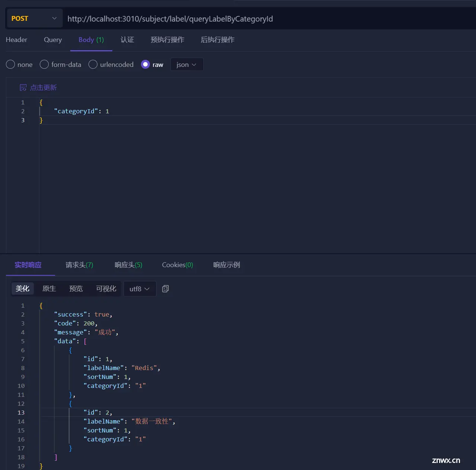Select the none body type radio
Screen dimensions: 476x470
tap(10, 65)
